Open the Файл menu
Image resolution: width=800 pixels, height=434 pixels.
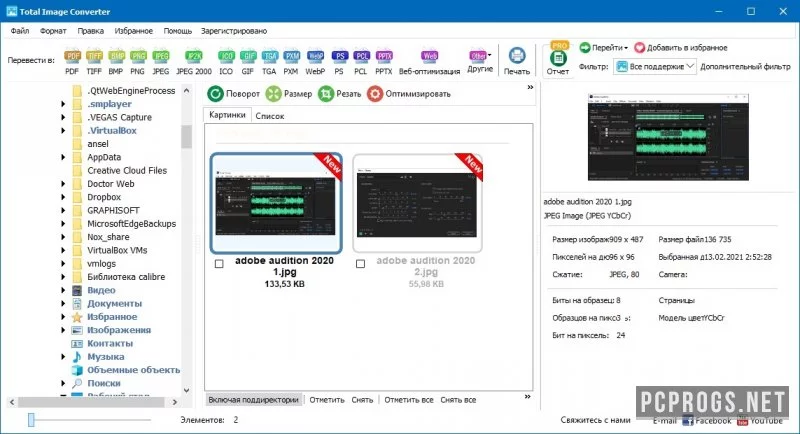[x=20, y=31]
